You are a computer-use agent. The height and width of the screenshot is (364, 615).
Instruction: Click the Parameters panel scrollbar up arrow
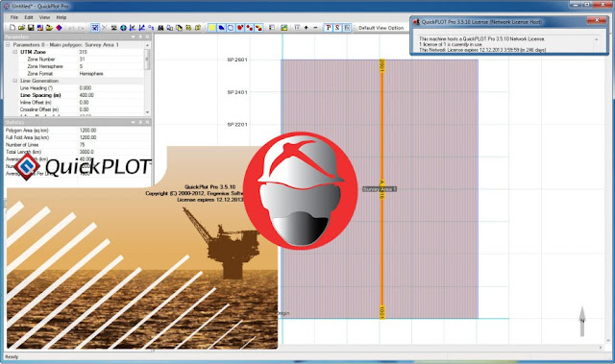click(x=147, y=45)
